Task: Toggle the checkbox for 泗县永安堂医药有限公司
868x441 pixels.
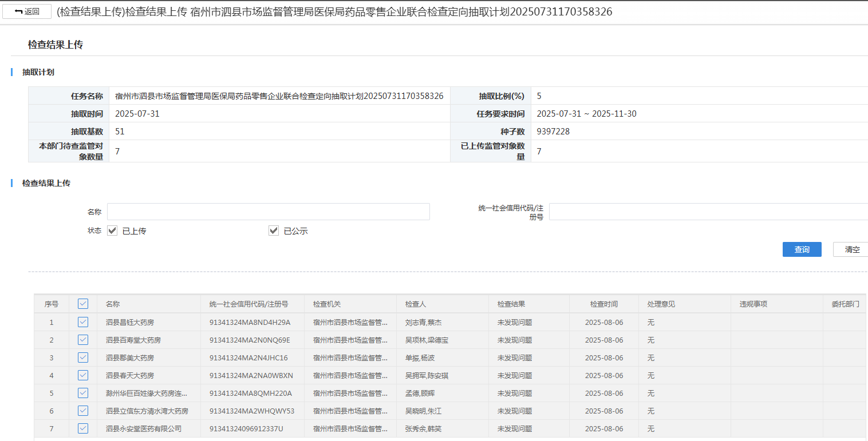Action: 83,428
